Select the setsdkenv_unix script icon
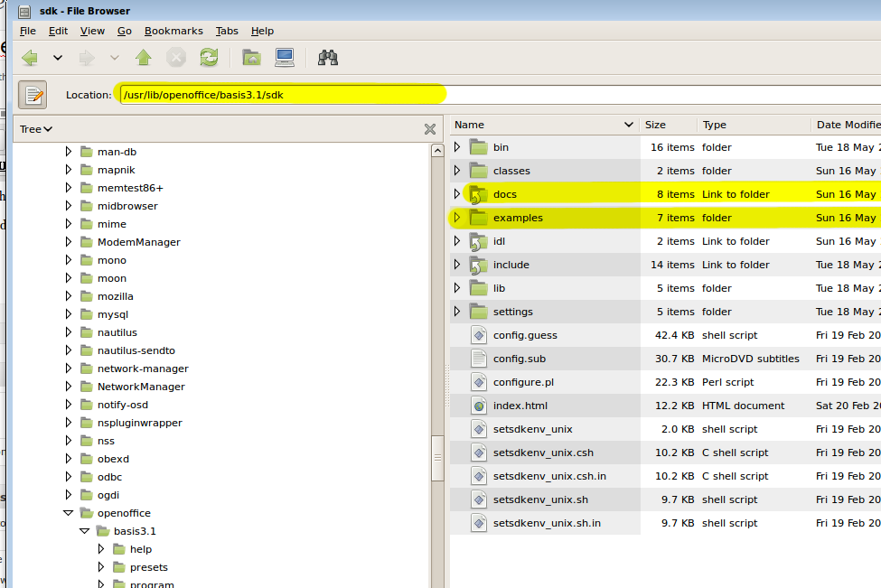Viewport: 881px width, 588px height. [479, 429]
